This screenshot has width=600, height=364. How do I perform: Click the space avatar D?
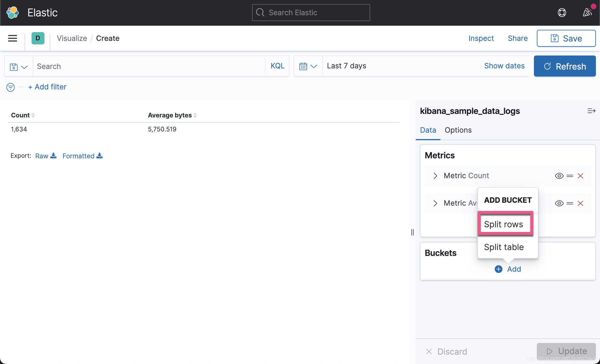38,38
